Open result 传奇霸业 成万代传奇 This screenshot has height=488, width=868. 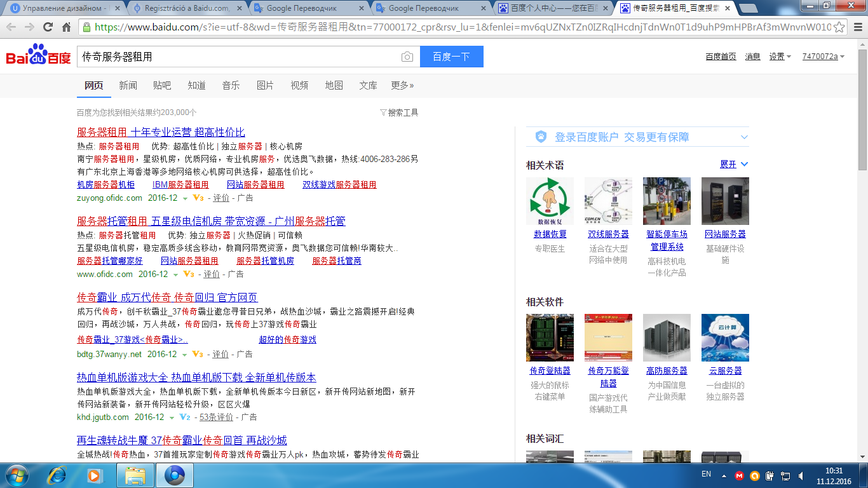click(x=167, y=297)
